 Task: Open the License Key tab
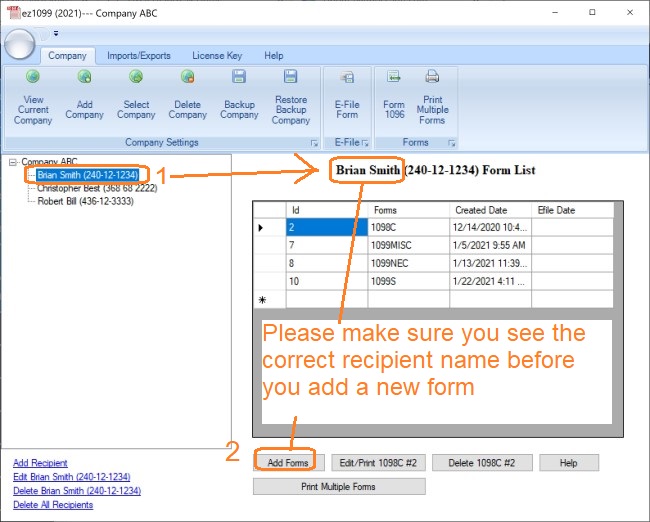[x=216, y=56]
